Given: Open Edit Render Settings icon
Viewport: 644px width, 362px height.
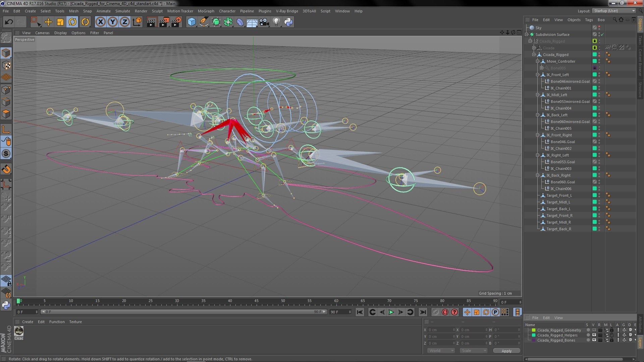Looking at the screenshot, I should 176,22.
